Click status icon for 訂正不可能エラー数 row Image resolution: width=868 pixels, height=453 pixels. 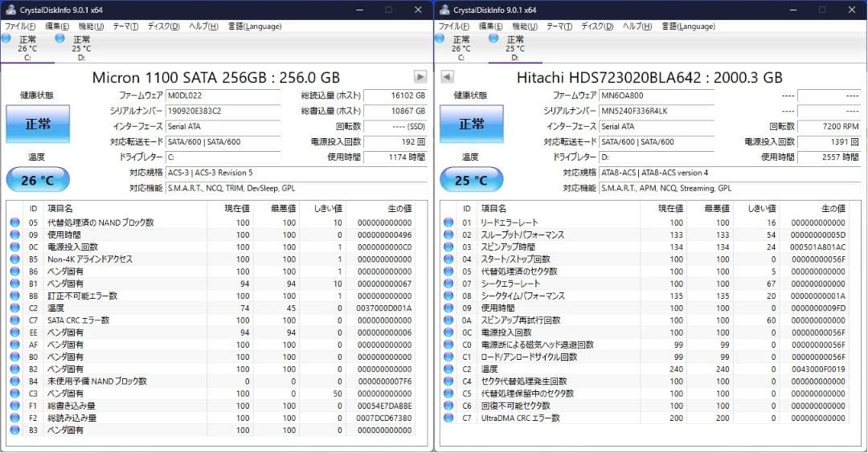(15, 296)
